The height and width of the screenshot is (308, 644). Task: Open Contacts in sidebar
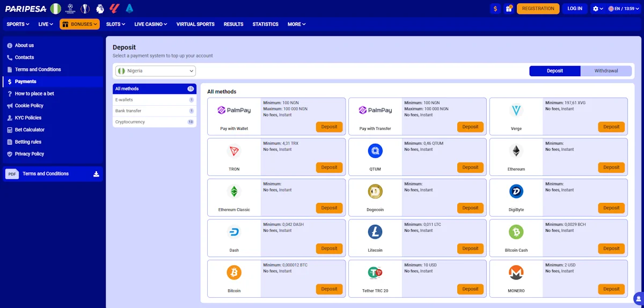click(x=53, y=57)
